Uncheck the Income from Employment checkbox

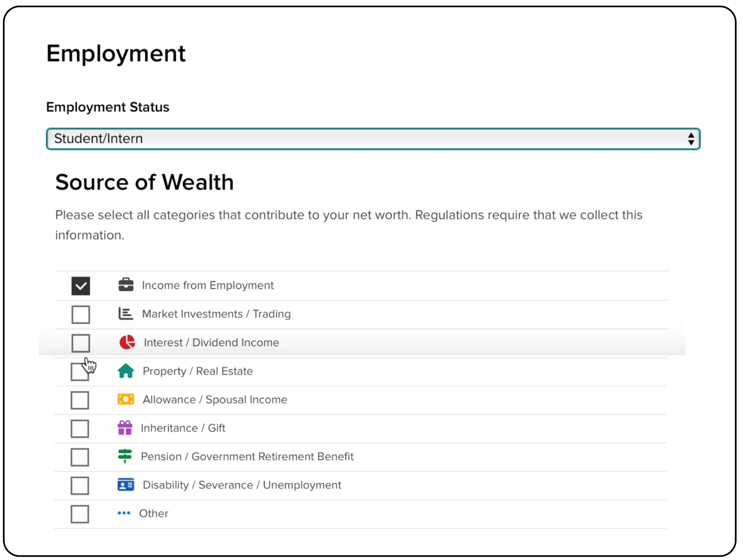pyautogui.click(x=81, y=286)
